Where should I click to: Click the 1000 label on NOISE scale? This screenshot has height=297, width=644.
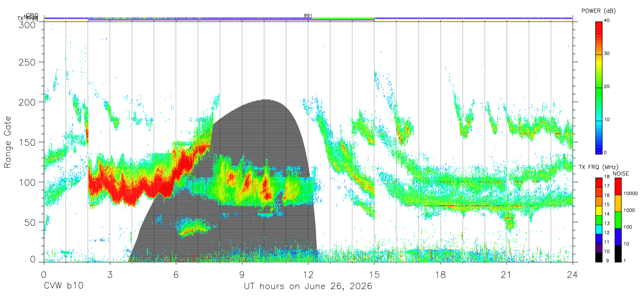(x=629, y=210)
